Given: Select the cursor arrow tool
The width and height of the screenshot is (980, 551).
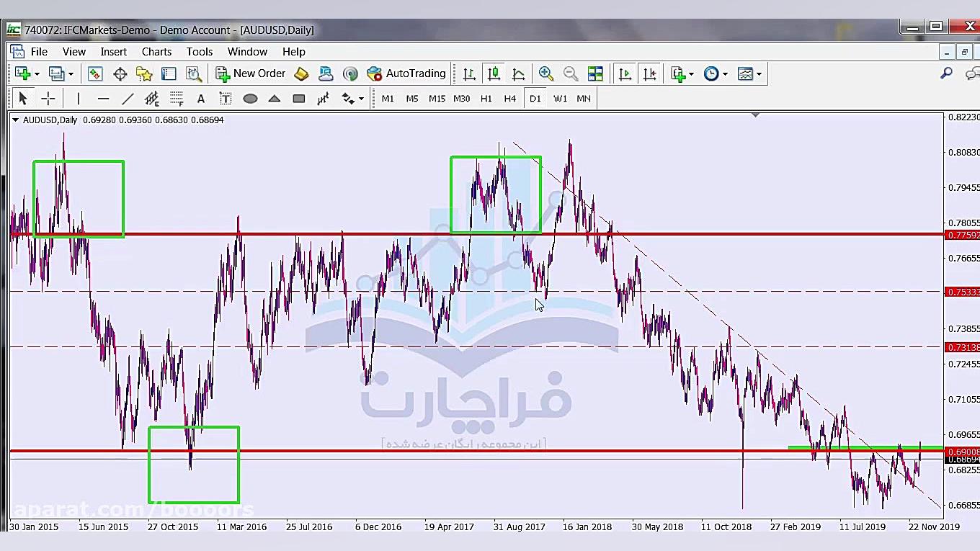Looking at the screenshot, I should (22, 99).
